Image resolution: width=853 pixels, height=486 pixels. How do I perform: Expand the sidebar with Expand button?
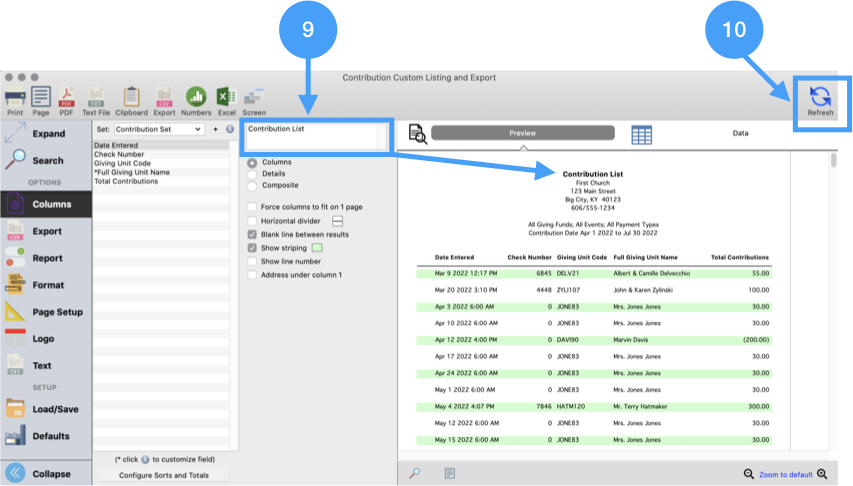point(46,134)
